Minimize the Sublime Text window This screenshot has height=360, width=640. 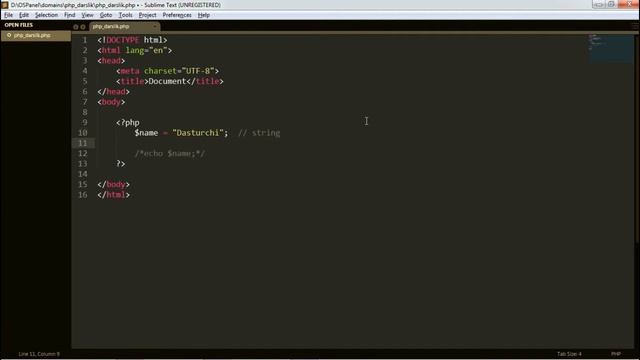pyautogui.click(x=599, y=4)
